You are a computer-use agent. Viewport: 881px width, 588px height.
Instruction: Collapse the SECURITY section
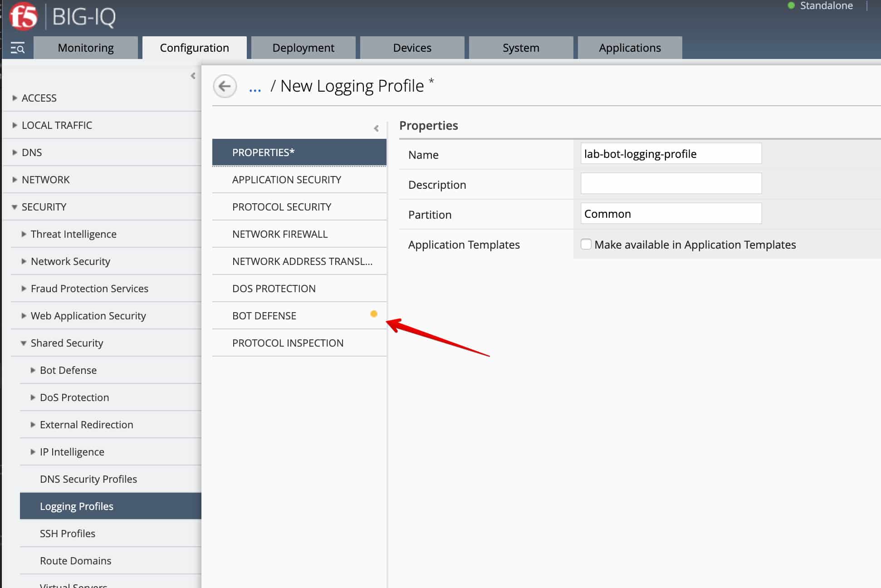coord(15,207)
